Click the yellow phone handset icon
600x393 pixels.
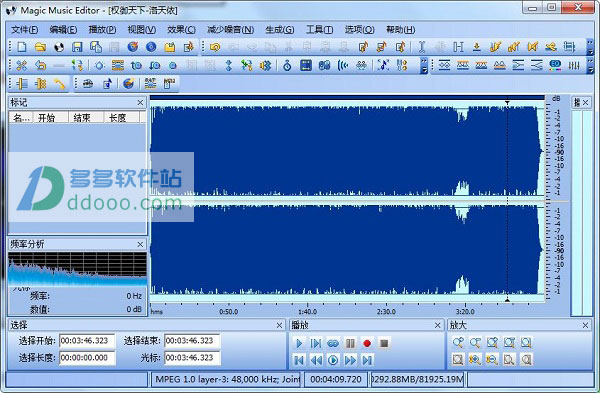(x=59, y=83)
